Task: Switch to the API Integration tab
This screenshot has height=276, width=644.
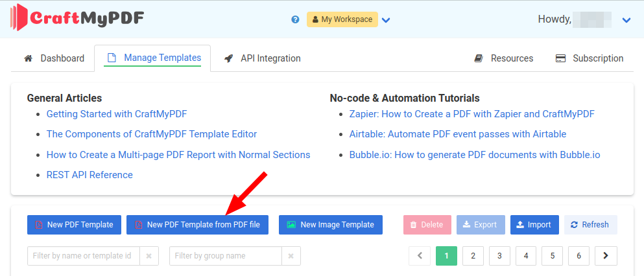Action: tap(263, 58)
